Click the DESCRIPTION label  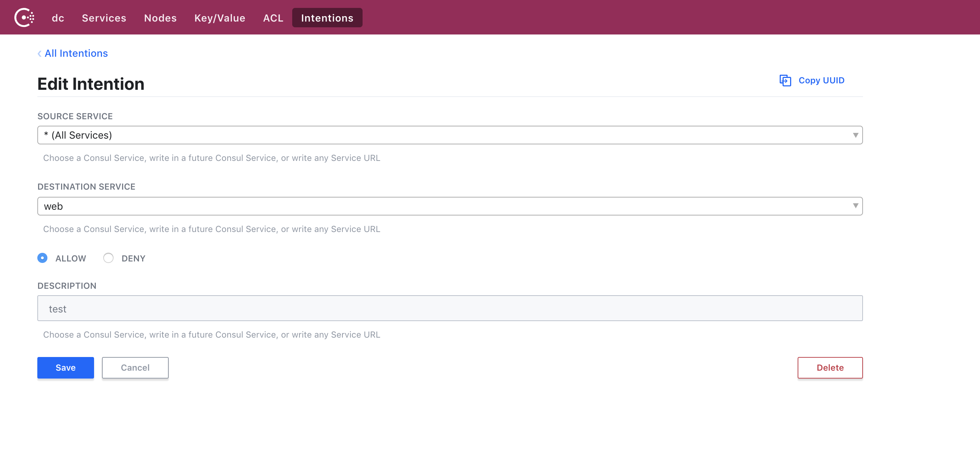pos(67,286)
